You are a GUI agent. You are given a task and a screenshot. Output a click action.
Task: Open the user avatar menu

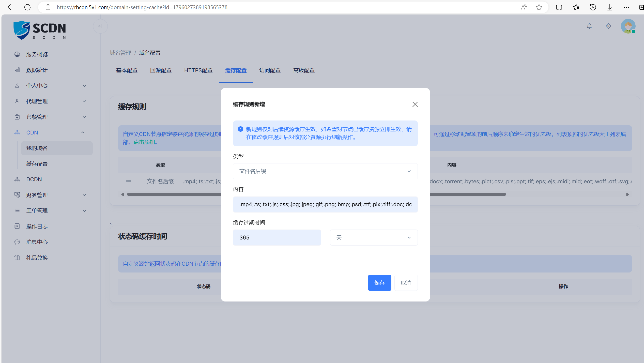click(x=628, y=26)
